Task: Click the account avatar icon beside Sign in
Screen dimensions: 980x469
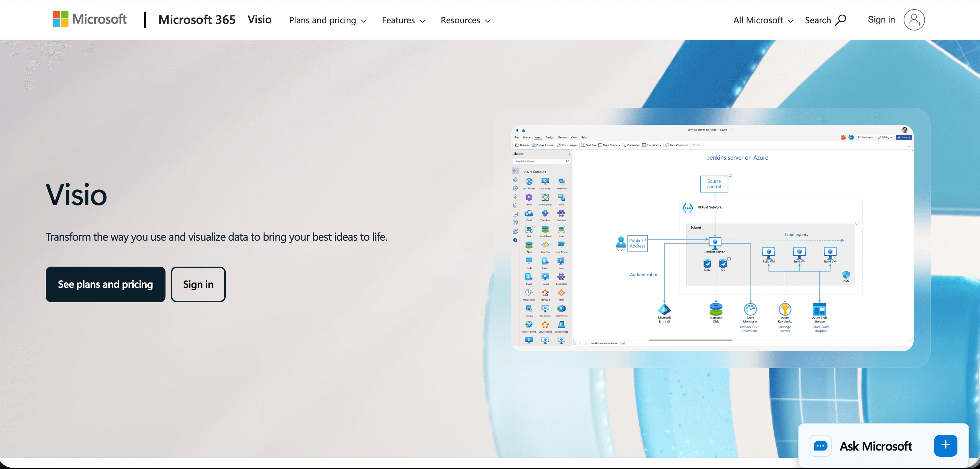Action: pyautogui.click(x=914, y=20)
